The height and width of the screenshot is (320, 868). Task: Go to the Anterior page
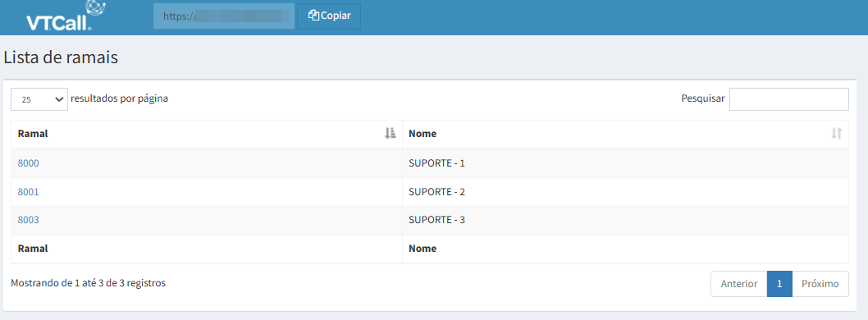click(x=739, y=283)
